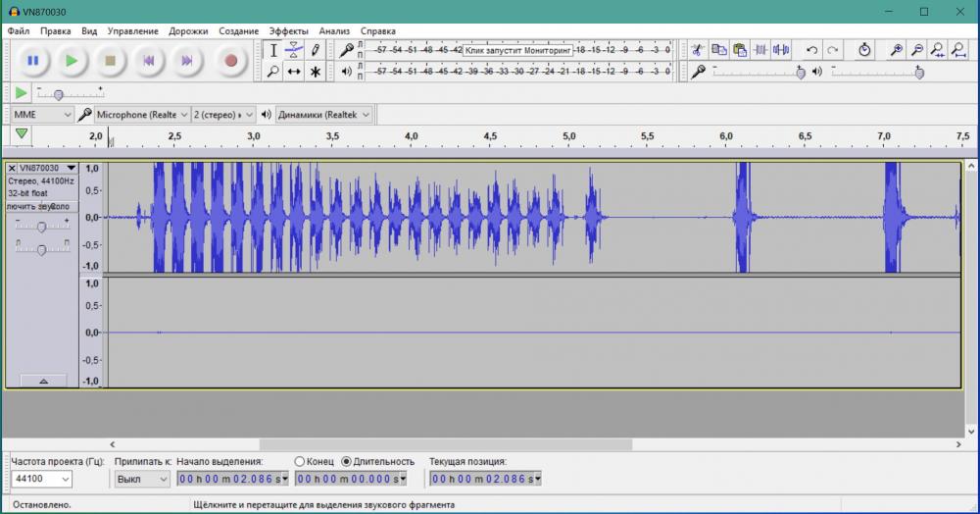Collapse the track with bottom arrow button
The width and height of the screenshot is (980, 514).
[43, 381]
